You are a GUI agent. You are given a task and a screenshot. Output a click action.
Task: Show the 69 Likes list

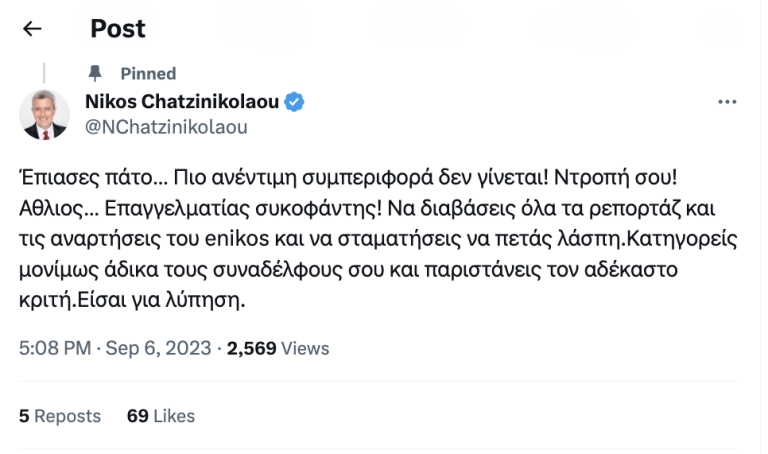161,415
